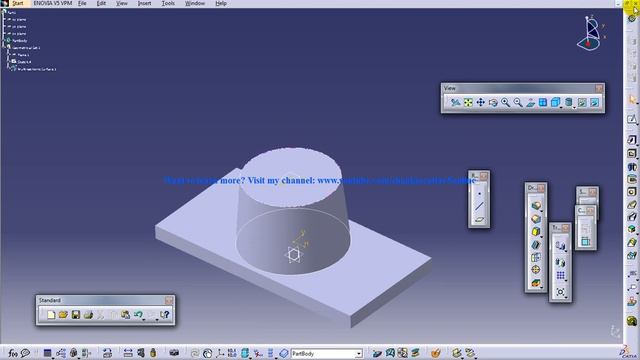Open the File menu

pos(82,3)
